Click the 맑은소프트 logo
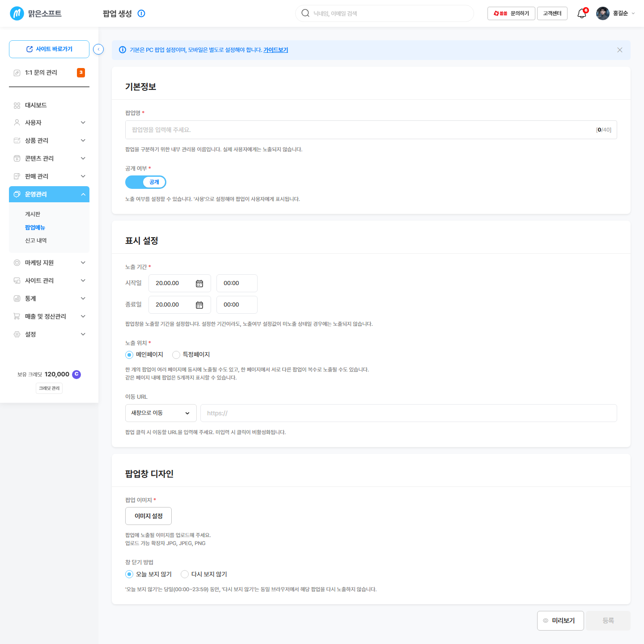 coord(36,13)
